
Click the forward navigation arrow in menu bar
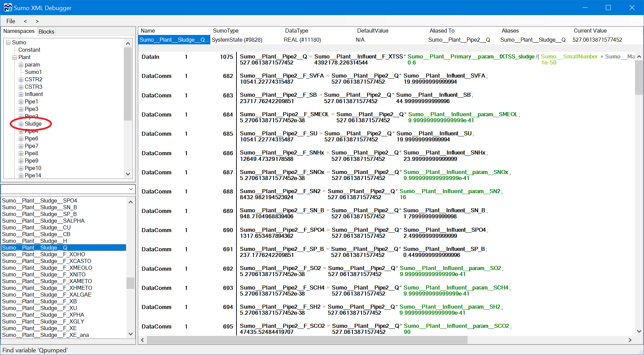click(x=37, y=21)
